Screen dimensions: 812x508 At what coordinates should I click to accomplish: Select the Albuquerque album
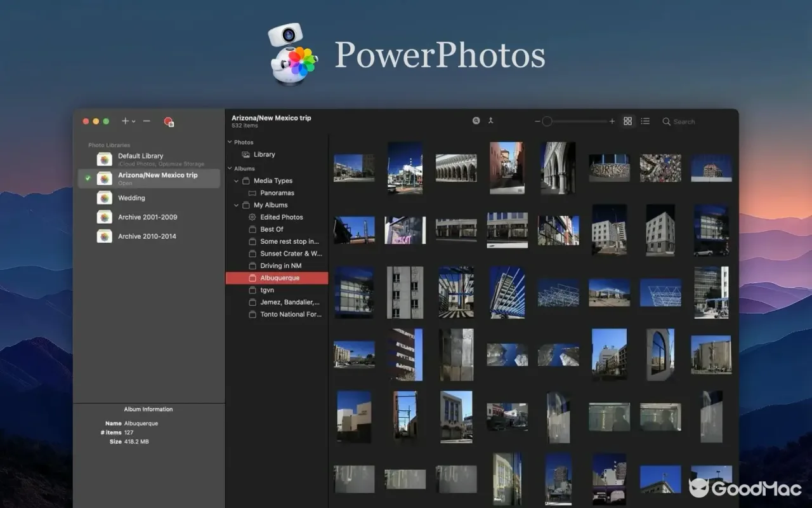click(x=277, y=278)
